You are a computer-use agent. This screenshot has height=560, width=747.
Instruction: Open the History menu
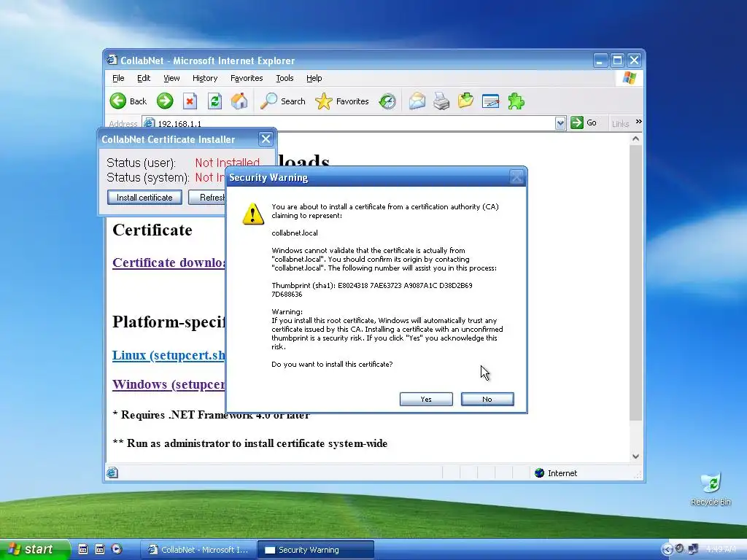click(x=205, y=78)
